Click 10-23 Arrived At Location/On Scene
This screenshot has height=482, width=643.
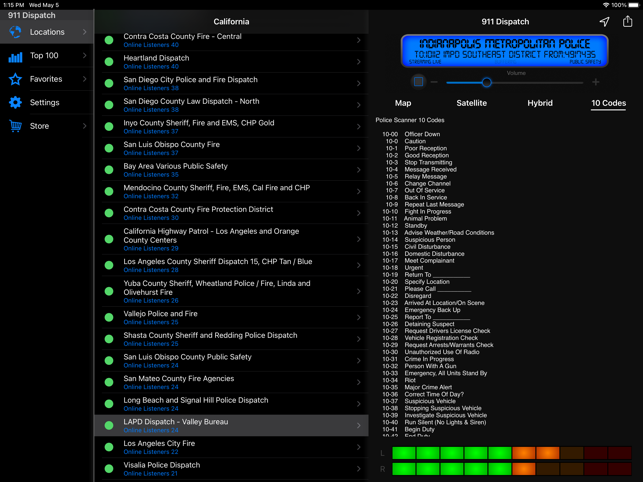click(x=433, y=303)
